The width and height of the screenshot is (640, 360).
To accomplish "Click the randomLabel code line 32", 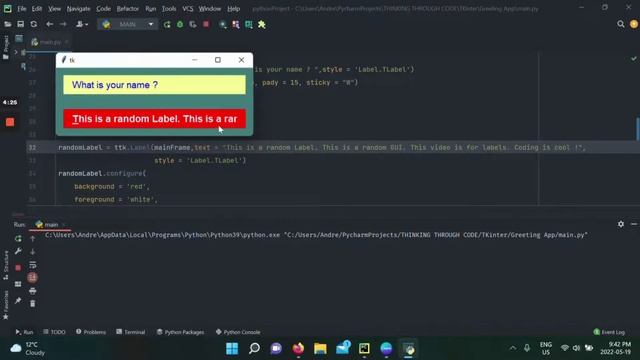I will click(x=322, y=147).
